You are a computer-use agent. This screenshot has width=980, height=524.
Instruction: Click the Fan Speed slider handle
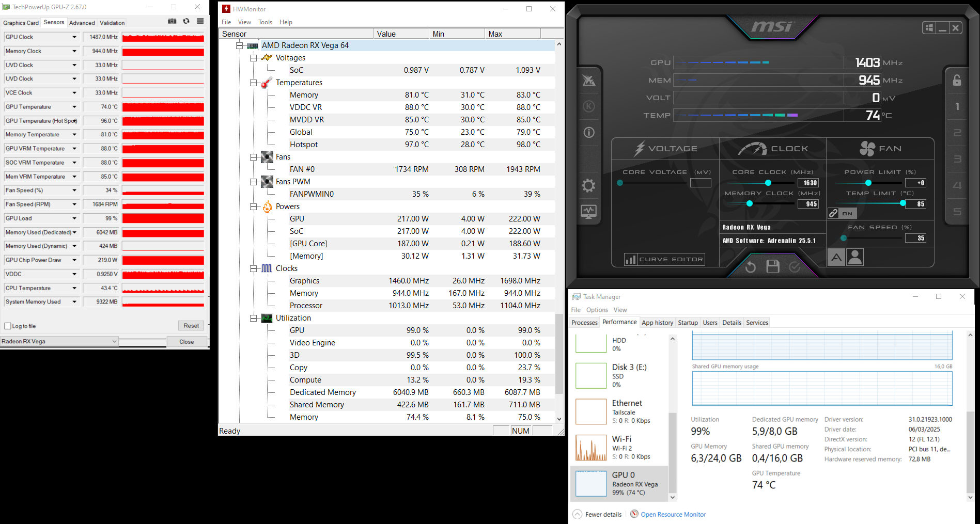pos(844,238)
